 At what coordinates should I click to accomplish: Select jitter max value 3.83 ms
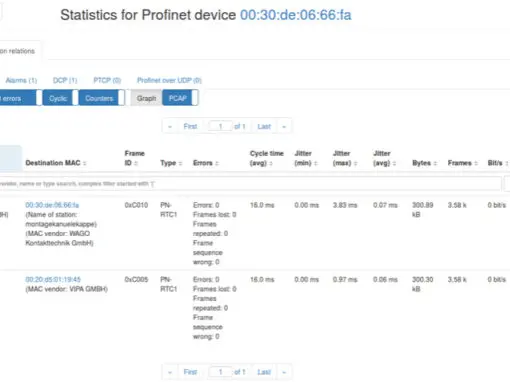(345, 205)
